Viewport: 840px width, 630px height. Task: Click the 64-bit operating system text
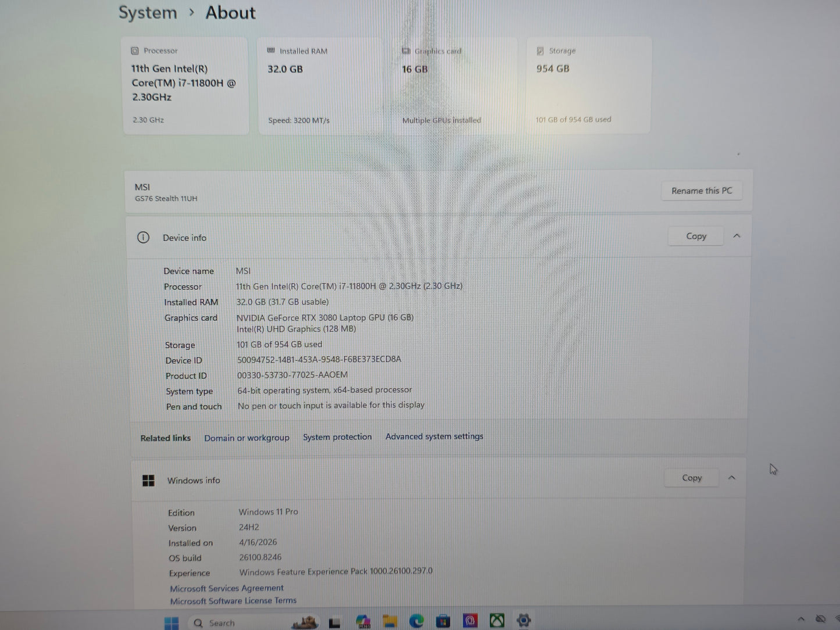[324, 390]
